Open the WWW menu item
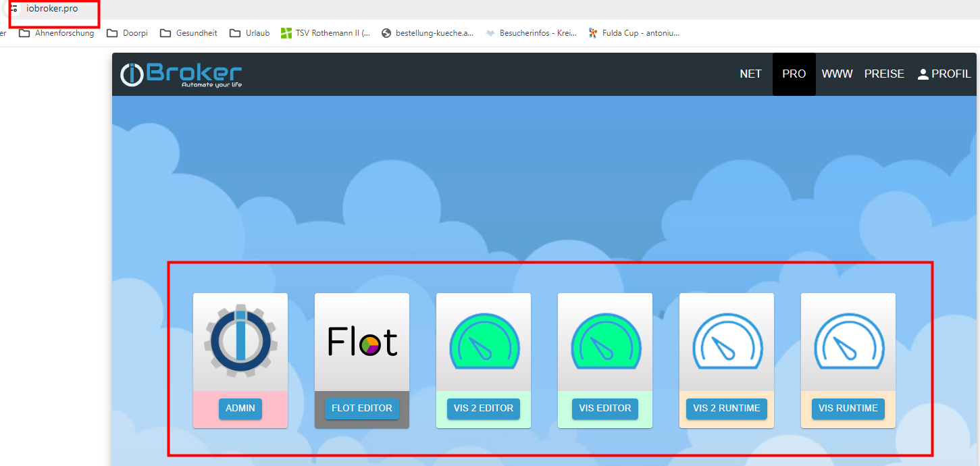 (837, 74)
